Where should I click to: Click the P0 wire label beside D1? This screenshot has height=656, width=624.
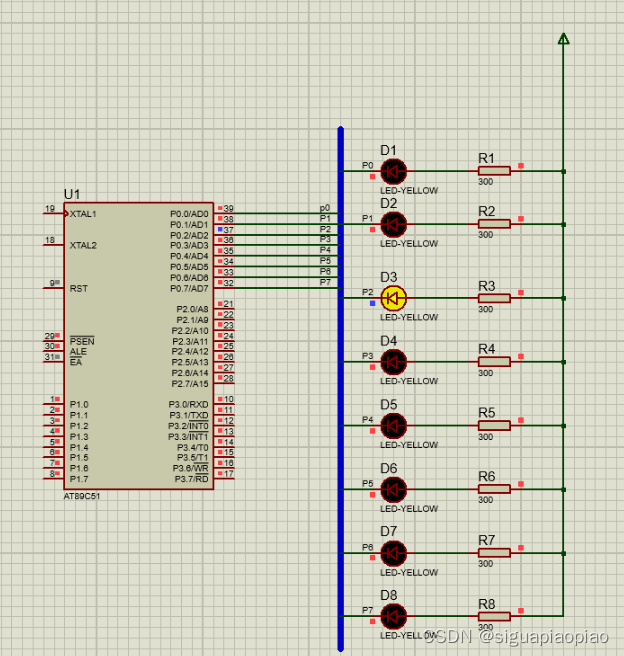[368, 165]
